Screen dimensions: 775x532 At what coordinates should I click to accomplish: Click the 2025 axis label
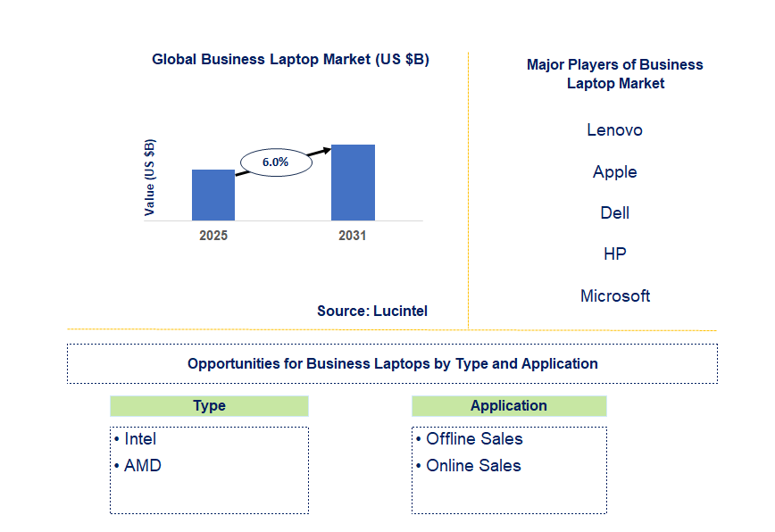tap(213, 236)
